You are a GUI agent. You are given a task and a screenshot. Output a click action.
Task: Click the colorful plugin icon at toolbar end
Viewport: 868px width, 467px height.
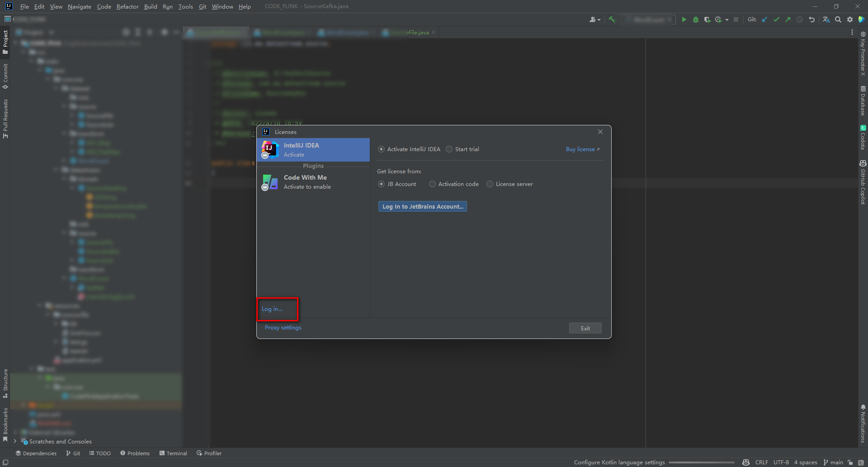862,19
